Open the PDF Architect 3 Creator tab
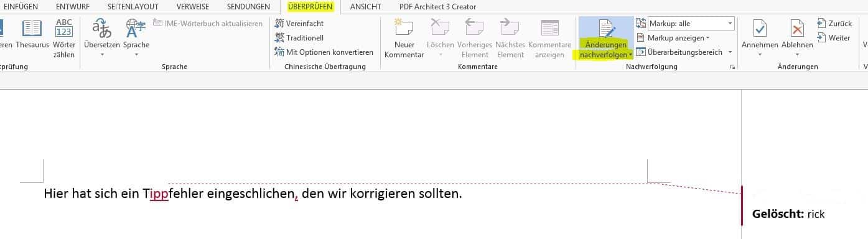The width and height of the screenshot is (868, 239). [x=437, y=7]
